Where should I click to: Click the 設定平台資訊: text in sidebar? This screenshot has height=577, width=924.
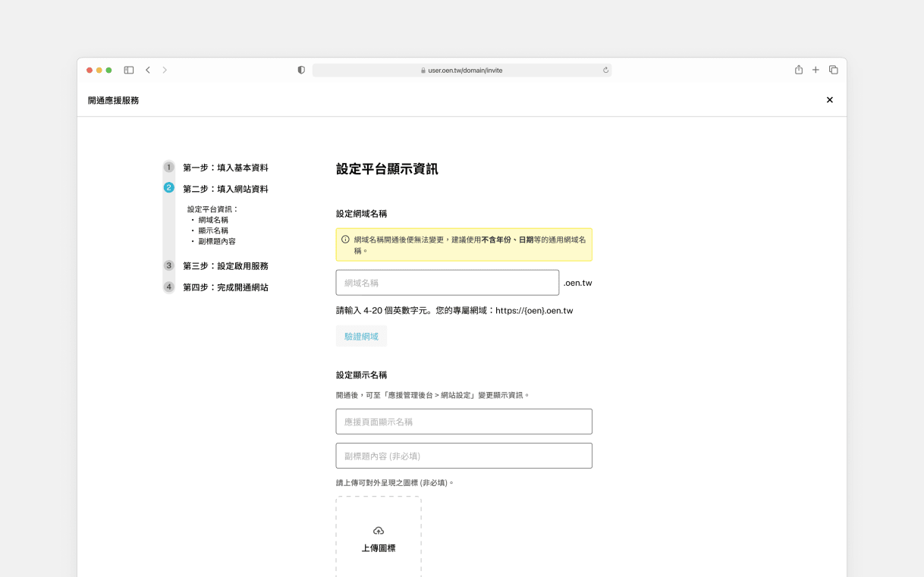(213, 209)
